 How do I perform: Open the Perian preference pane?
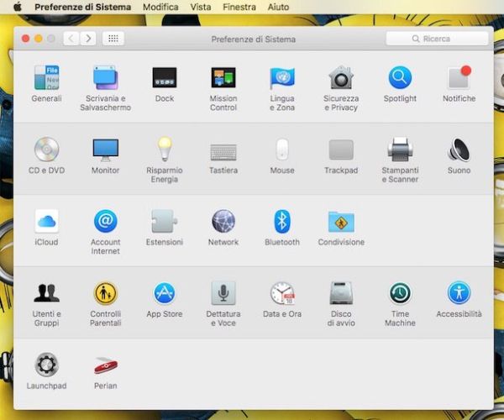coord(106,365)
